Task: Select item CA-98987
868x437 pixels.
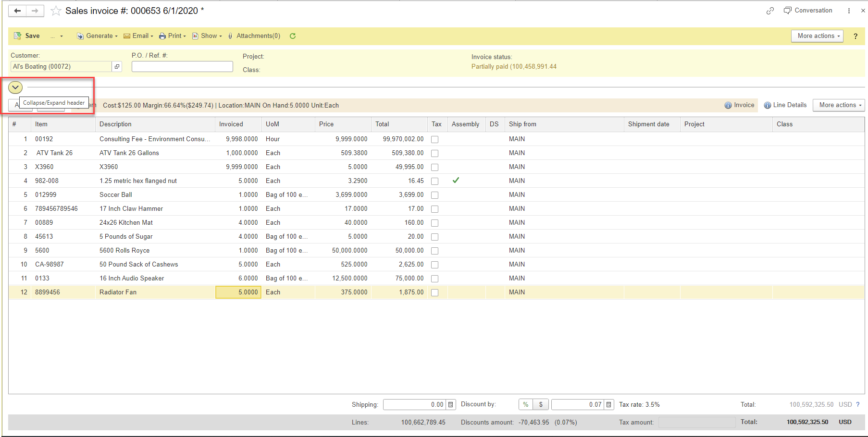Action: [63, 265]
